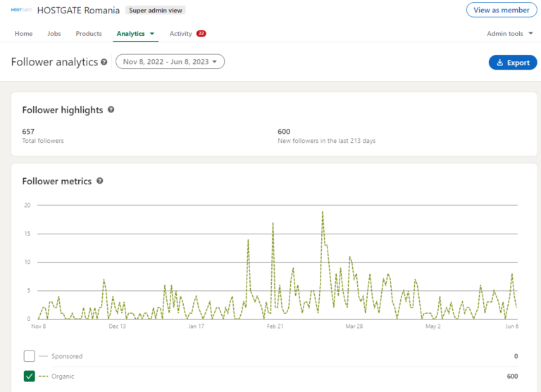This screenshot has height=392, width=541.
Task: Click the Super admin view label
Action: click(x=155, y=11)
